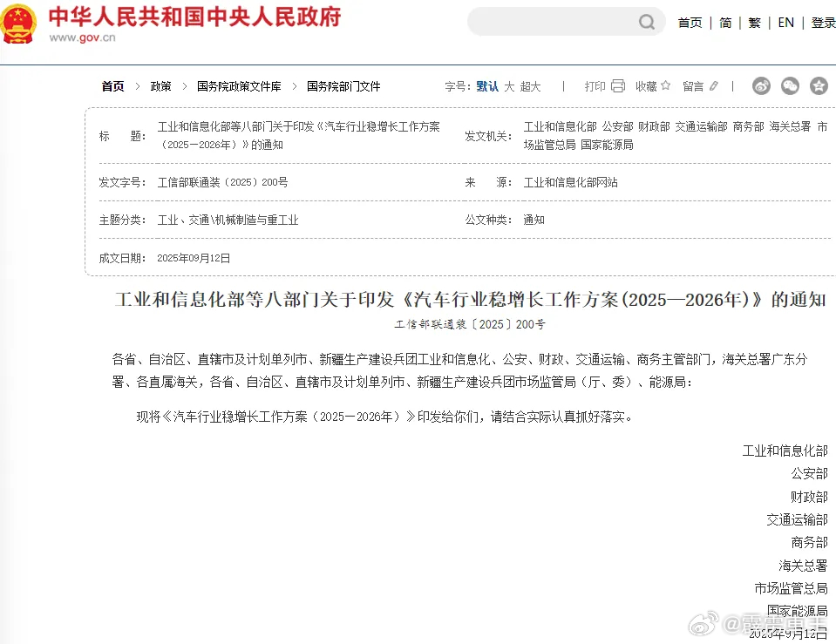Click the source value 工业和信息化部网站
This screenshot has height=644, width=836.
point(570,182)
